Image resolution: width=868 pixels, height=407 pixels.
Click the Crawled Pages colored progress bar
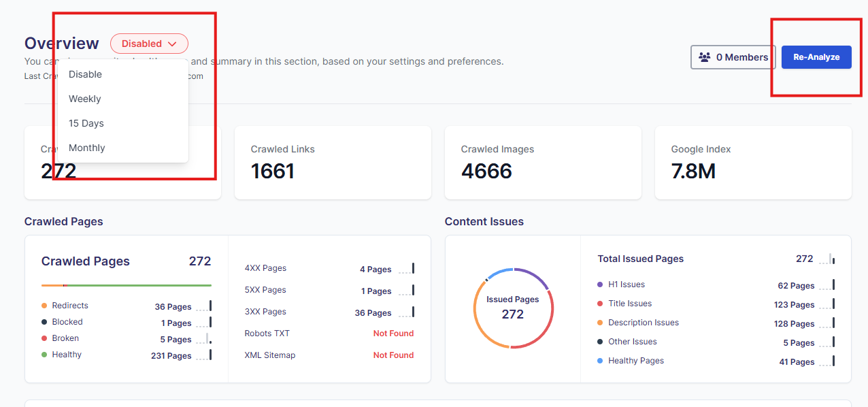tap(127, 285)
